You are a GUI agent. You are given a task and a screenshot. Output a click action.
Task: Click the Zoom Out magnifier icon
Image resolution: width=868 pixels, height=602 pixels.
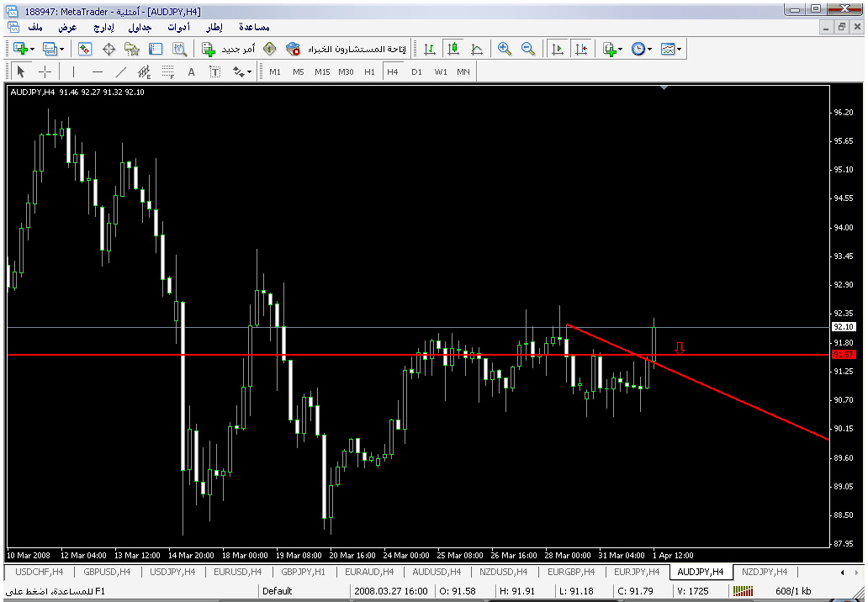pos(528,49)
